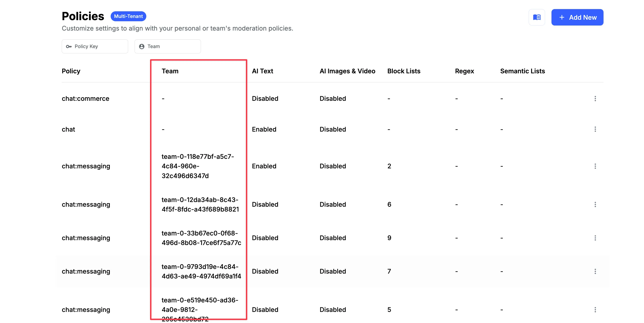Select the chat:commerce policy name

coord(85,99)
